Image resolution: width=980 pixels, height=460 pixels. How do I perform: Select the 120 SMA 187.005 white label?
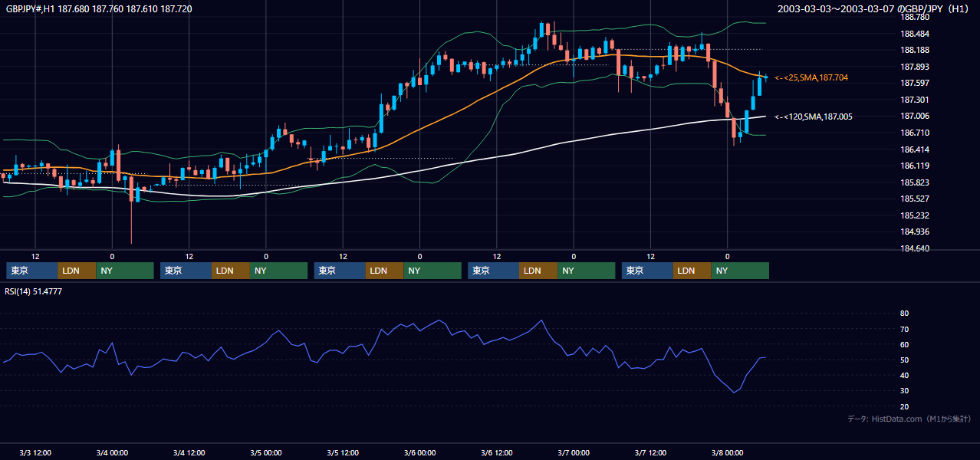(813, 117)
